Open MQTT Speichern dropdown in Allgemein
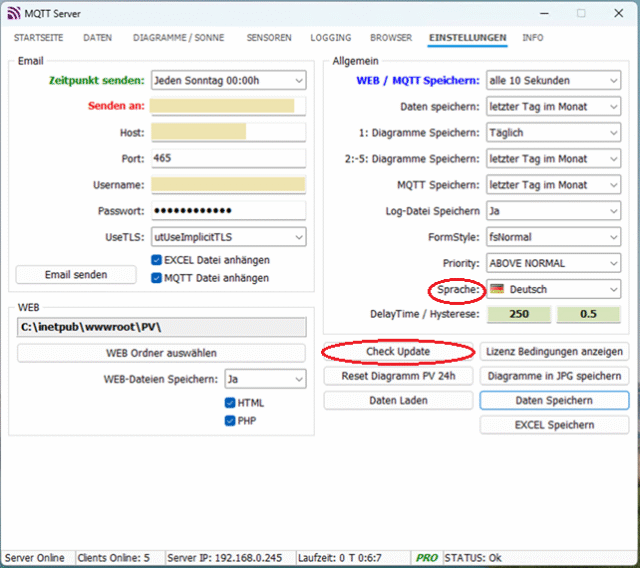The image size is (640, 568). tap(553, 185)
